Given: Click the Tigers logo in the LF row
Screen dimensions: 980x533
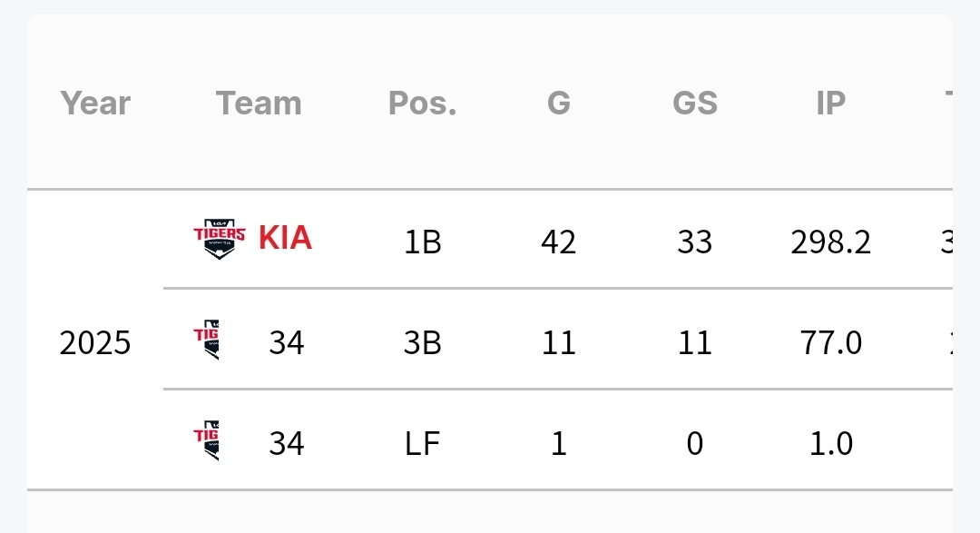Looking at the screenshot, I should (x=206, y=440).
